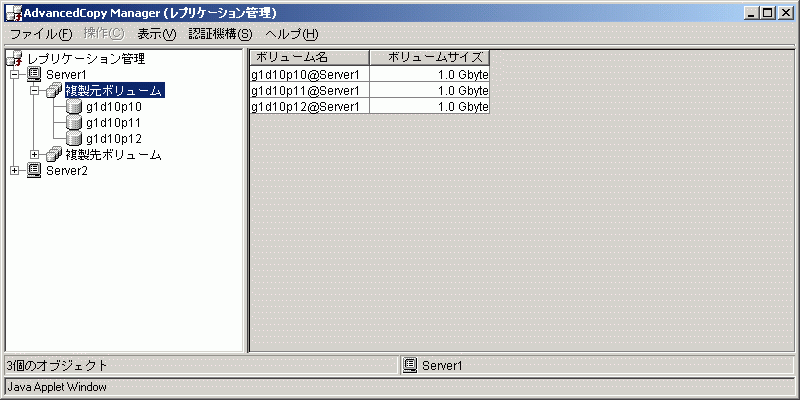800x400 pixels.
Task: Click the AdvancedCopy Manager title bar icon
Action: (x=13, y=13)
